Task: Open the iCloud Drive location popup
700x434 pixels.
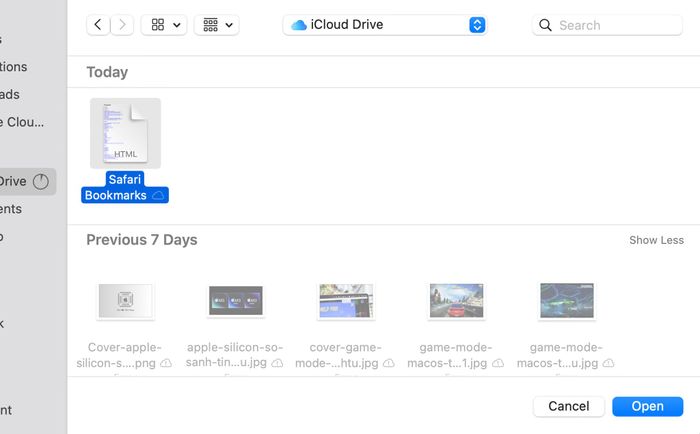Action: click(x=385, y=25)
